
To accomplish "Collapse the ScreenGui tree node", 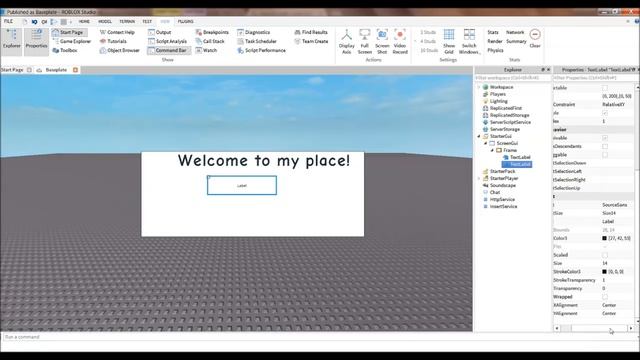I will (486, 143).
